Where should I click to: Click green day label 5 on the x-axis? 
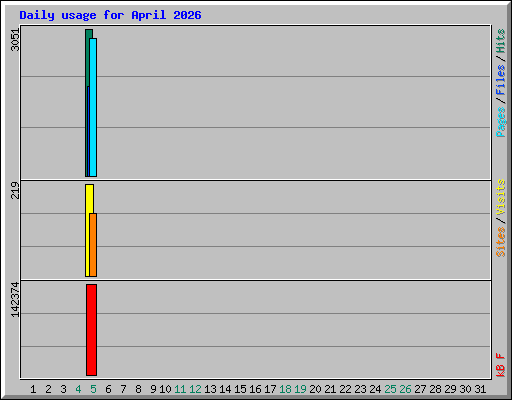click(x=93, y=389)
